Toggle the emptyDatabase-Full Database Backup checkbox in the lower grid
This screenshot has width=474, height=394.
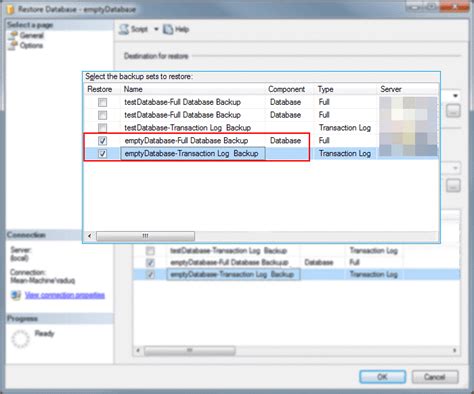tap(150, 263)
